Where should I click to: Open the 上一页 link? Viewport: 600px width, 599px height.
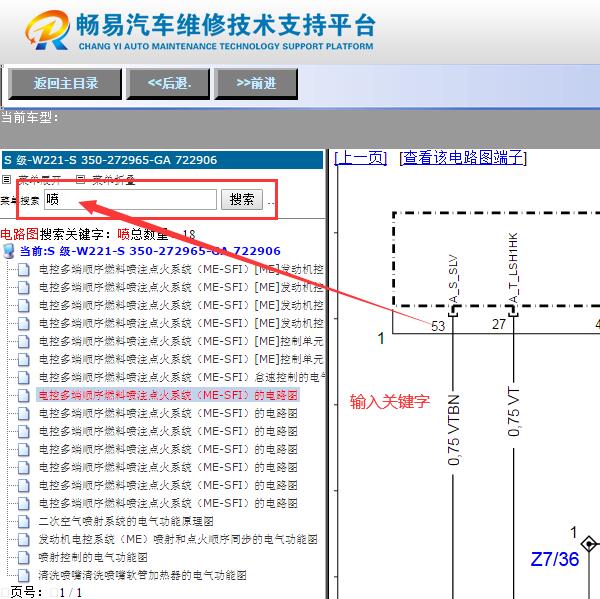pos(361,158)
